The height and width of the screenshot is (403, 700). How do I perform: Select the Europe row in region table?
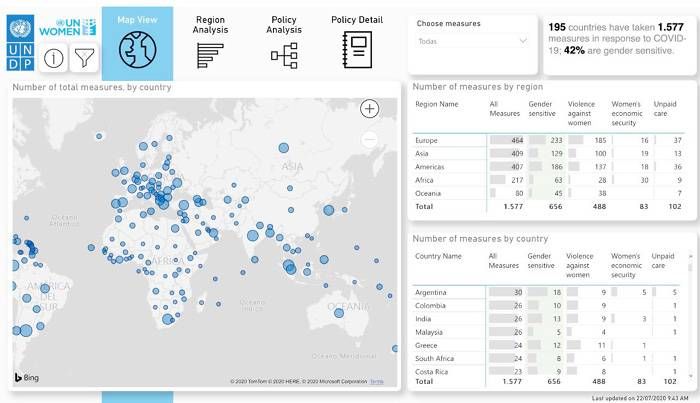[548, 140]
